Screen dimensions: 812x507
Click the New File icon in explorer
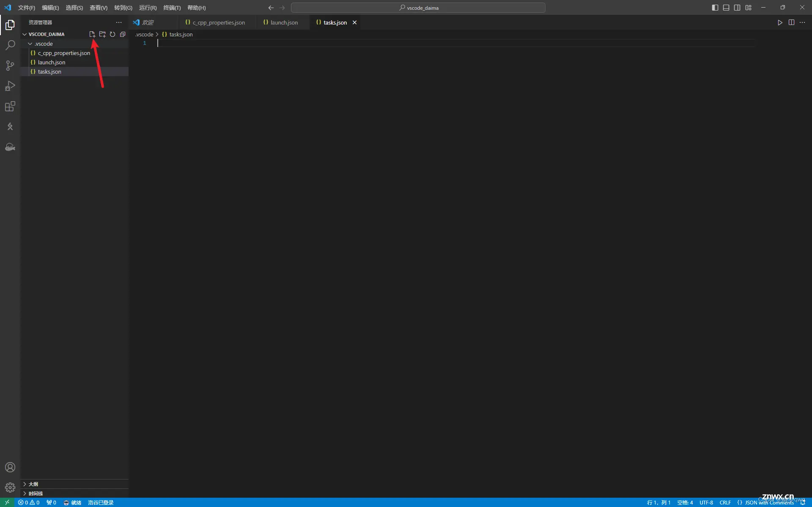click(x=92, y=34)
